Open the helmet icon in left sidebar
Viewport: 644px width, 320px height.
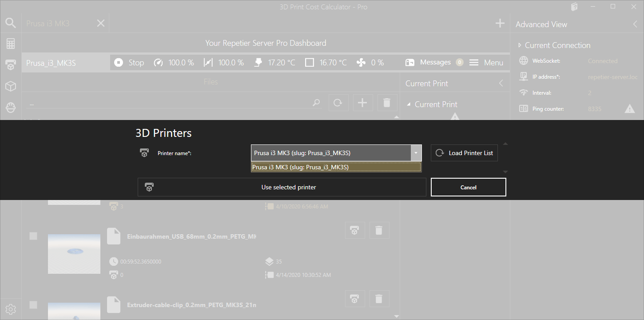pyautogui.click(x=11, y=108)
